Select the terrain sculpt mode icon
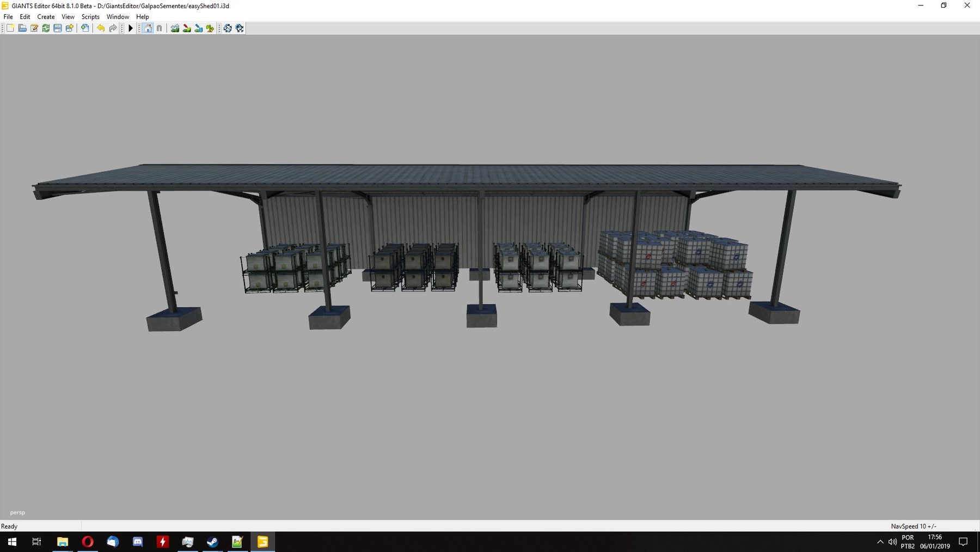This screenshot has height=552, width=980. [175, 28]
